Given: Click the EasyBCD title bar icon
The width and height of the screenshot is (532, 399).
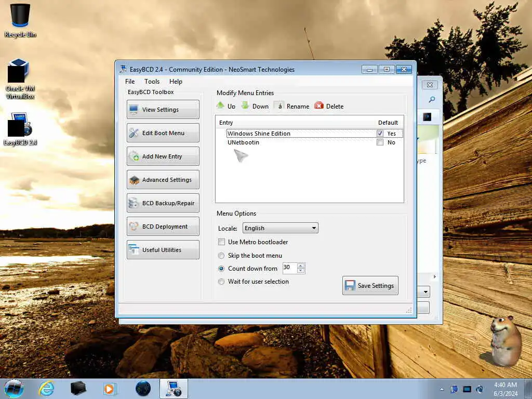Looking at the screenshot, I should coord(123,69).
